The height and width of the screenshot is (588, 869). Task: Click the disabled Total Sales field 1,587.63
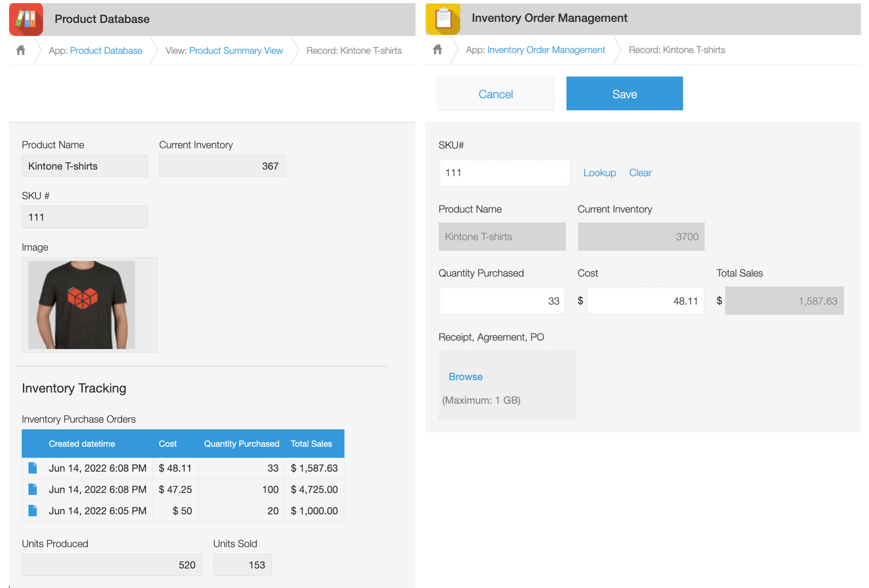pyautogui.click(x=785, y=301)
